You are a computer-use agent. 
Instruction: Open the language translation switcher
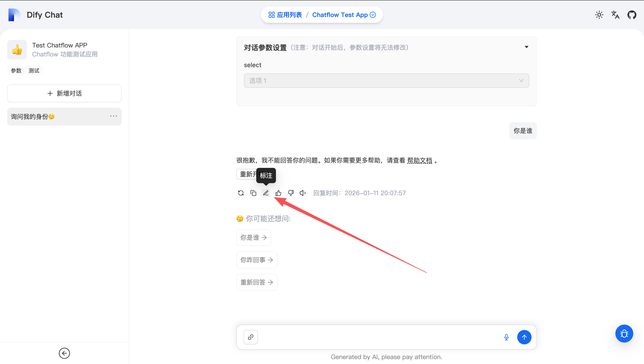[x=615, y=15]
